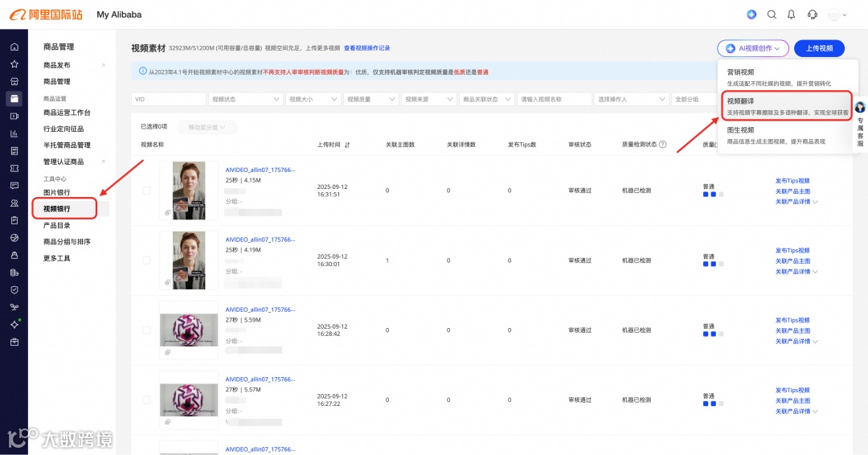Open soccer ball thumbnail of 16:28:42 video
The width and height of the screenshot is (868, 455).
click(x=189, y=330)
